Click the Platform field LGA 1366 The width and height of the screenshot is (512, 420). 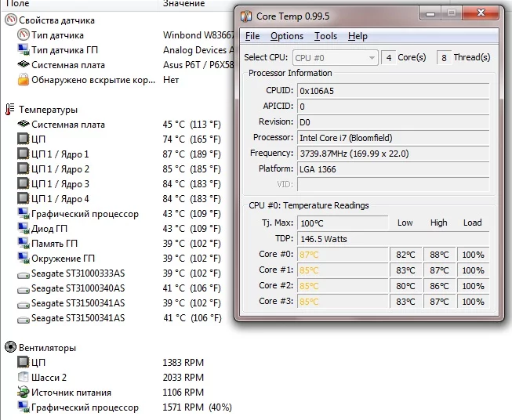tap(393, 169)
